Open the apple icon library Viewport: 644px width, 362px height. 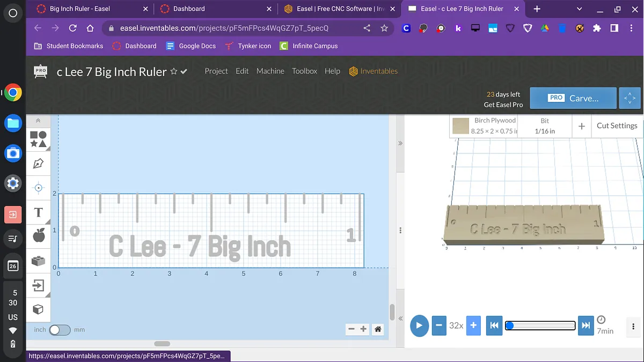pyautogui.click(x=38, y=236)
